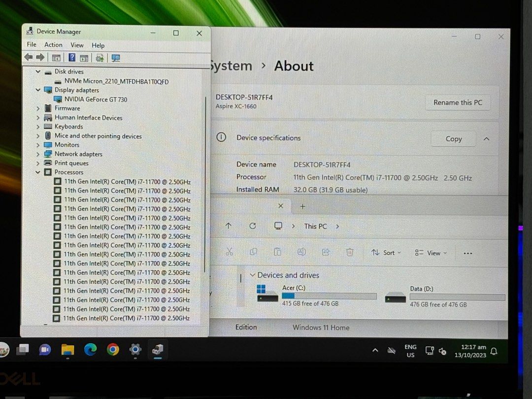
Task: Click the Back arrow in Device Manager
Action: point(29,58)
